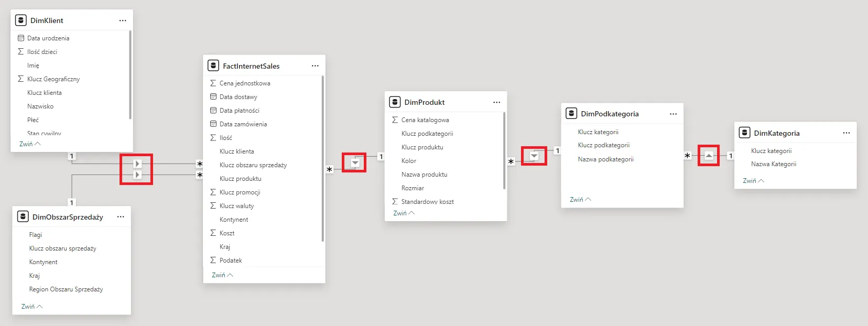Open more options for FactInternetSales table
The height and width of the screenshot is (326, 868).
[315, 66]
